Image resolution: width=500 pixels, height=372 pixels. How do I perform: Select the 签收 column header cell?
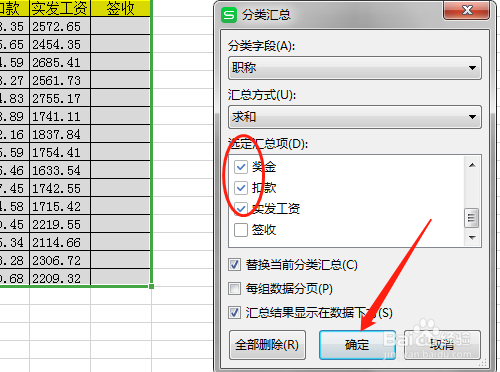pyautogui.click(x=120, y=8)
